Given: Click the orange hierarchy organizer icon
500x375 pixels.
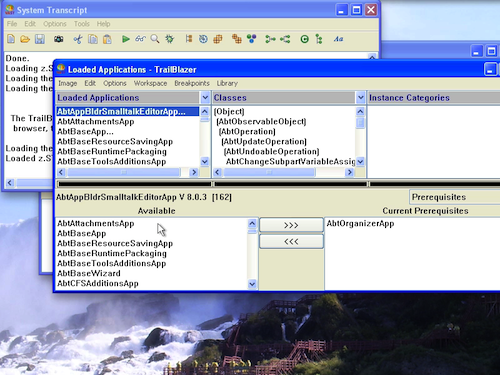Looking at the screenshot, I should pos(189,39).
